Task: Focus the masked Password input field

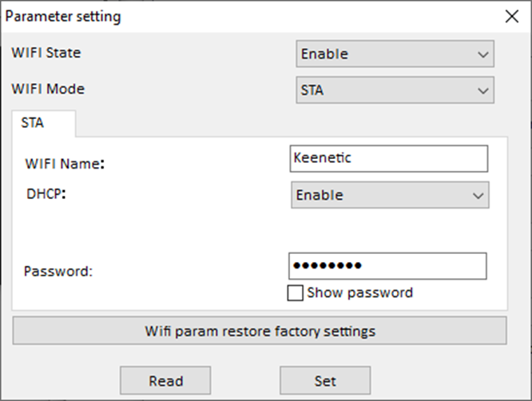Action: (387, 266)
